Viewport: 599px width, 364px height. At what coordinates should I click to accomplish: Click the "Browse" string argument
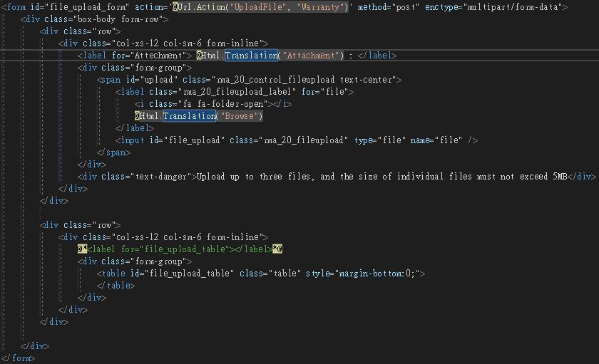click(x=239, y=116)
